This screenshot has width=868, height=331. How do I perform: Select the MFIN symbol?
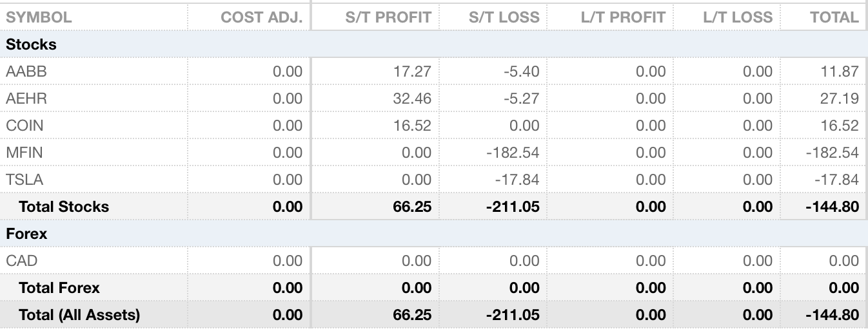(x=25, y=153)
